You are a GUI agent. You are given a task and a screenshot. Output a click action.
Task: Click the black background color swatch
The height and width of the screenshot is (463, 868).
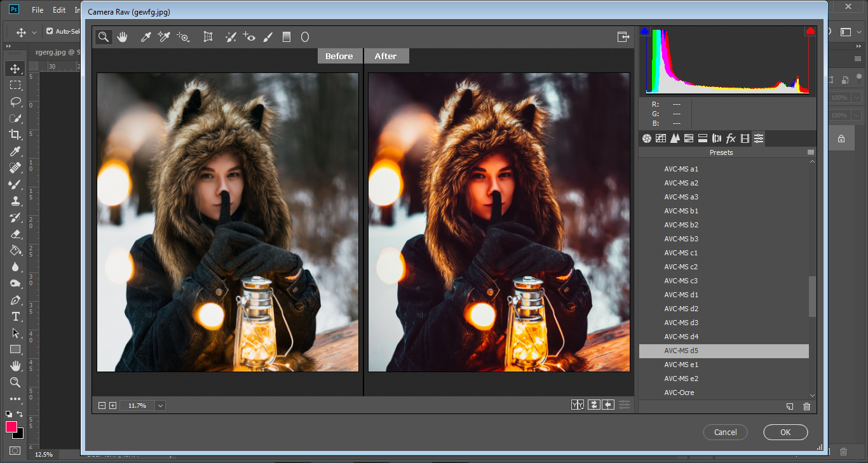click(x=20, y=434)
